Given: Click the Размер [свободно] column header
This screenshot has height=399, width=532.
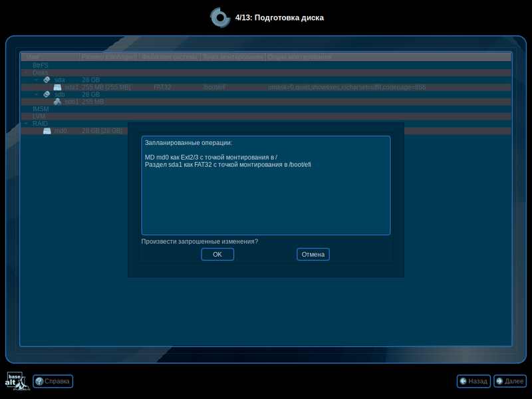Looking at the screenshot, I should click(110, 57).
